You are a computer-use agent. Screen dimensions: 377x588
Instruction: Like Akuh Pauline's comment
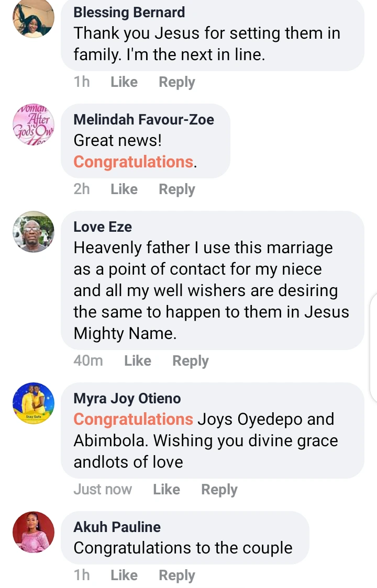[x=124, y=575]
